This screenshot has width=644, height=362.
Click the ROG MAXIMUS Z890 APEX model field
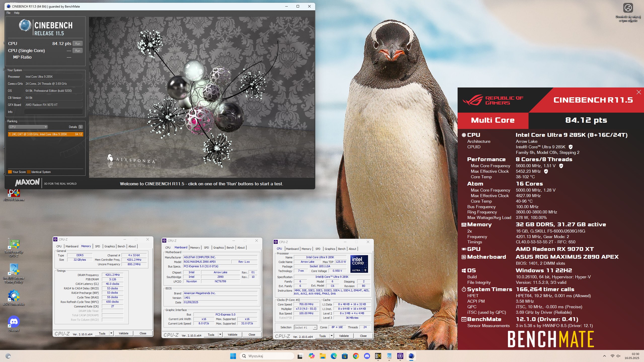[x=207, y=262]
